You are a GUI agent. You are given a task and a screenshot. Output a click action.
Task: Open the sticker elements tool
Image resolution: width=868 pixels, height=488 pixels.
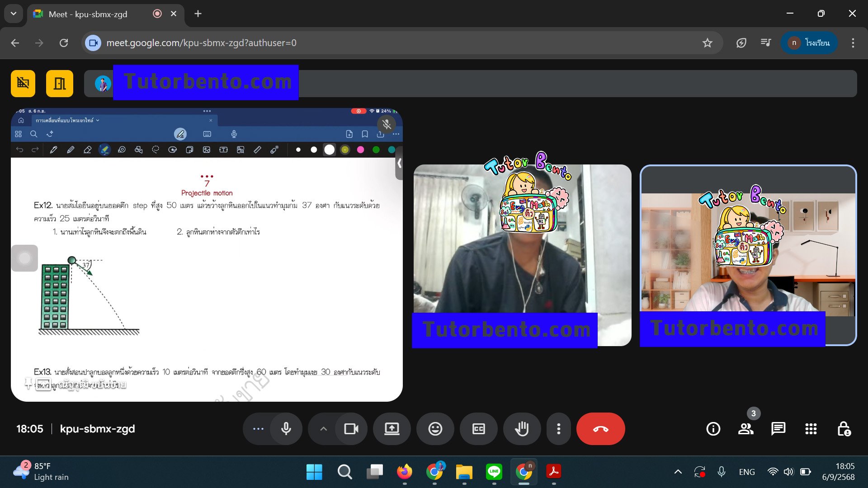coord(173,150)
